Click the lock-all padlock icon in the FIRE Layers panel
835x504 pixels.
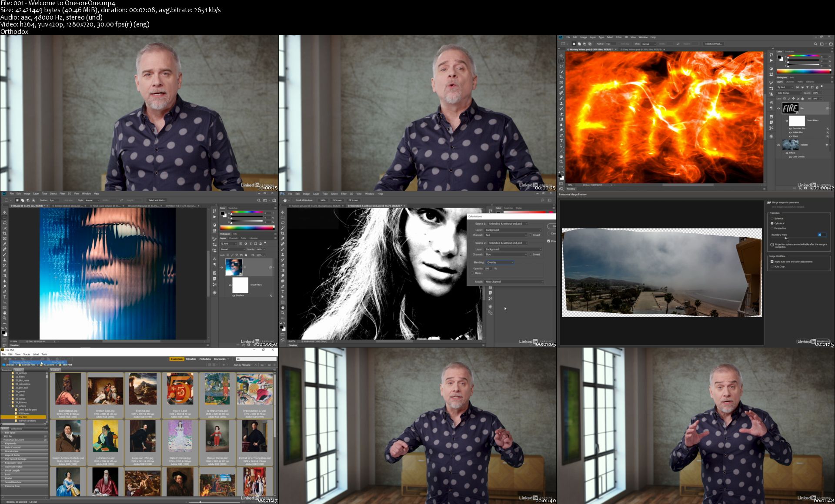[802, 99]
